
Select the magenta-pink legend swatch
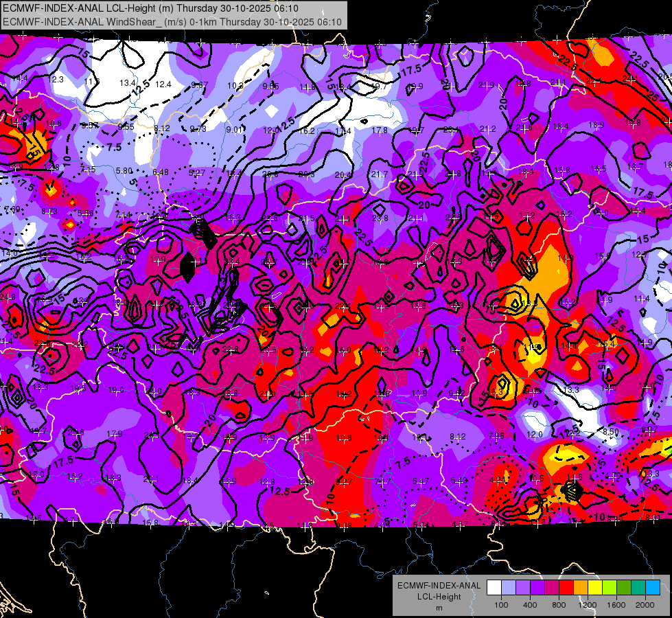click(552, 588)
